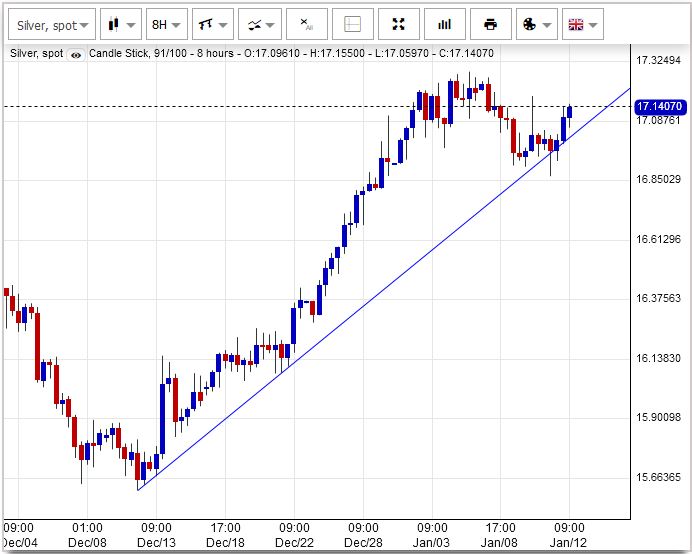692x554 pixels.
Task: Click the 16.37563 price axis label
Action: click(x=658, y=298)
